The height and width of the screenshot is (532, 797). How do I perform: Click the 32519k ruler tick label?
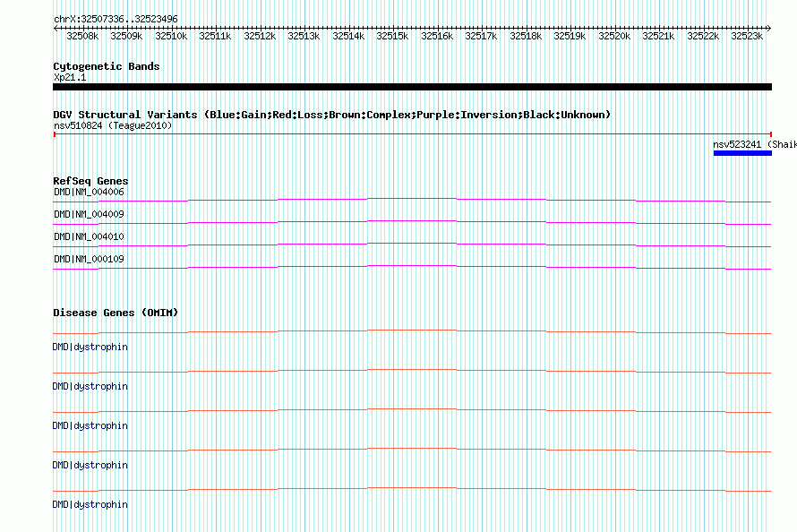pos(570,37)
